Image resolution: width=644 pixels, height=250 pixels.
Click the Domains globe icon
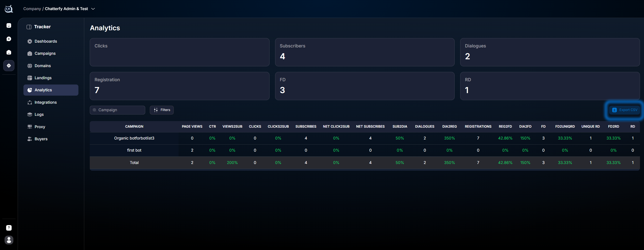click(30, 66)
